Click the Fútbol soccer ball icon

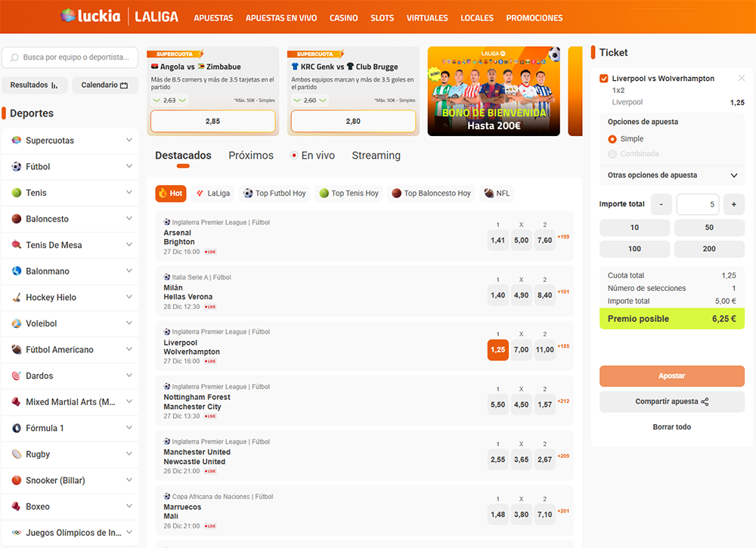17,166
